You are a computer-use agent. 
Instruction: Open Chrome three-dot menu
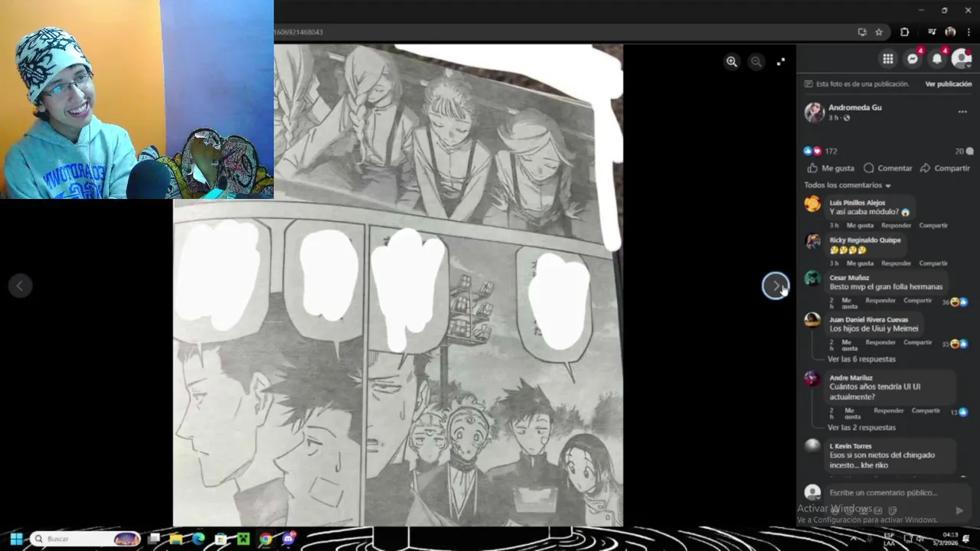[969, 32]
